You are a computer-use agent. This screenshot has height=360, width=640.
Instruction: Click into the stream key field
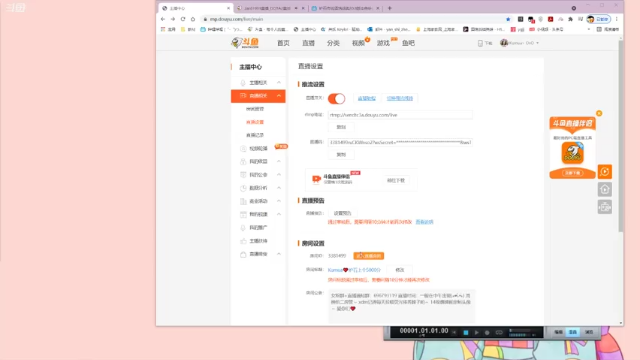coord(400,142)
